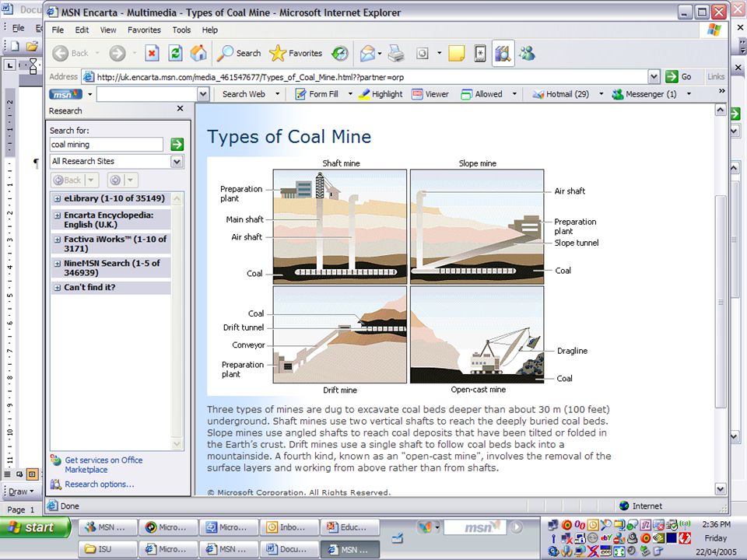Viewport: 747px width, 560px height.
Task: Open the MSN search box dropdown arrow
Action: point(203,94)
